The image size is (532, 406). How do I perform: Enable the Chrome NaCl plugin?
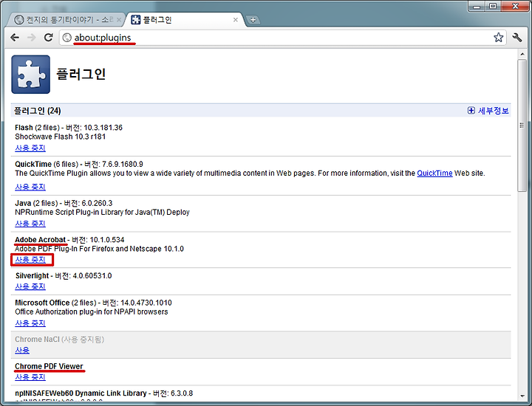(x=22, y=350)
